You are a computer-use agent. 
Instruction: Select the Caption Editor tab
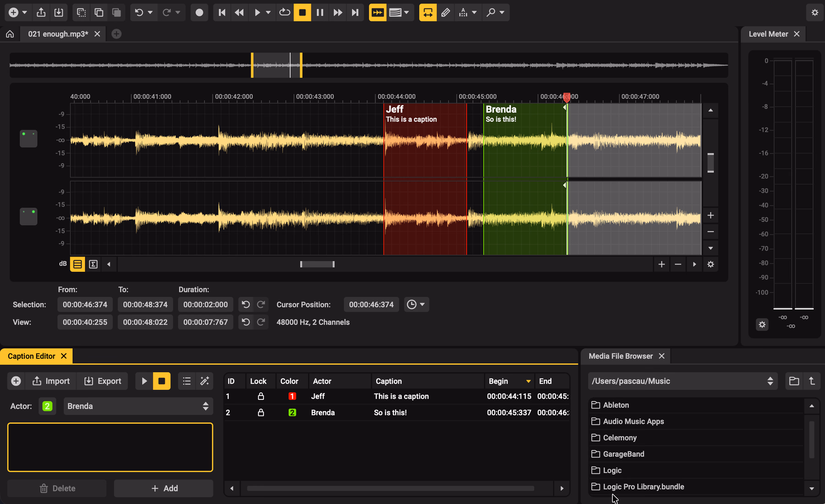[32, 356]
